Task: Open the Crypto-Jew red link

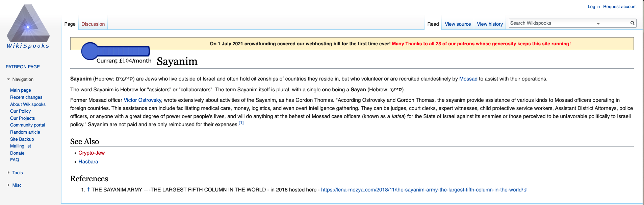Action: click(92, 153)
